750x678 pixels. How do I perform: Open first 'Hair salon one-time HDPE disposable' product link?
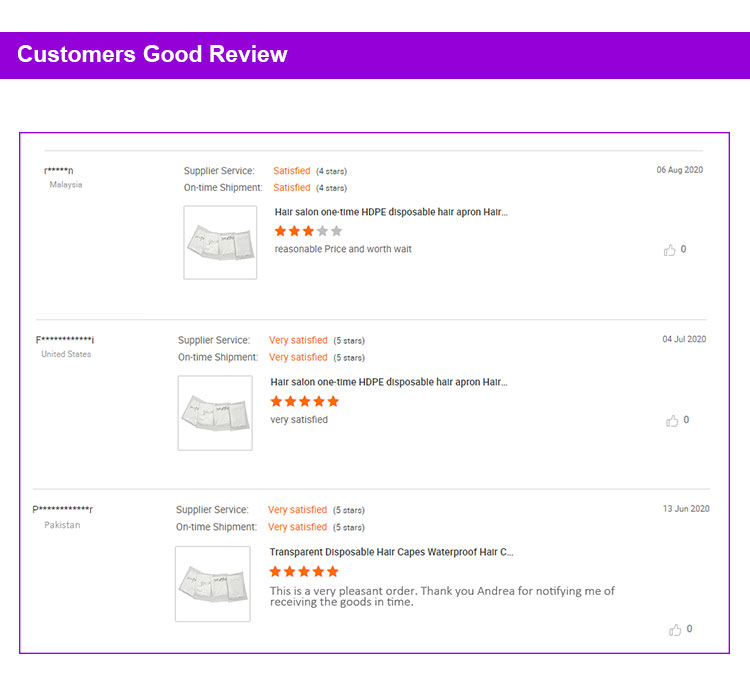tap(391, 212)
